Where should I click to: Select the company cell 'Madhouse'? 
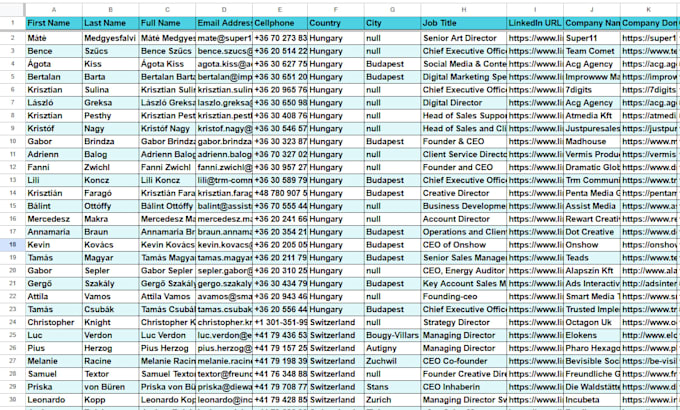pyautogui.click(x=592, y=141)
